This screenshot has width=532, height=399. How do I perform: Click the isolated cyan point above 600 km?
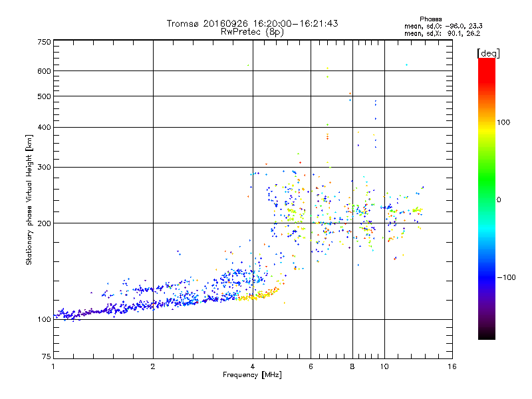[406, 65]
